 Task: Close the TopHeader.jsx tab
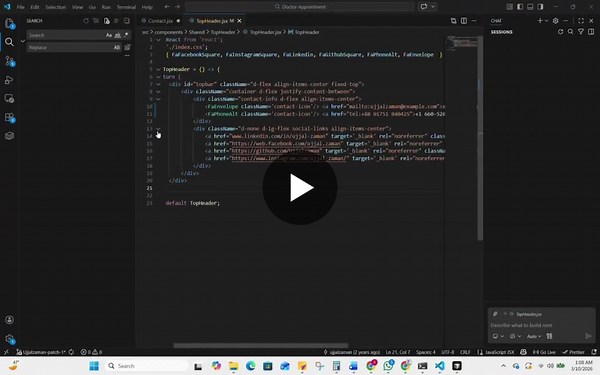[x=240, y=21]
